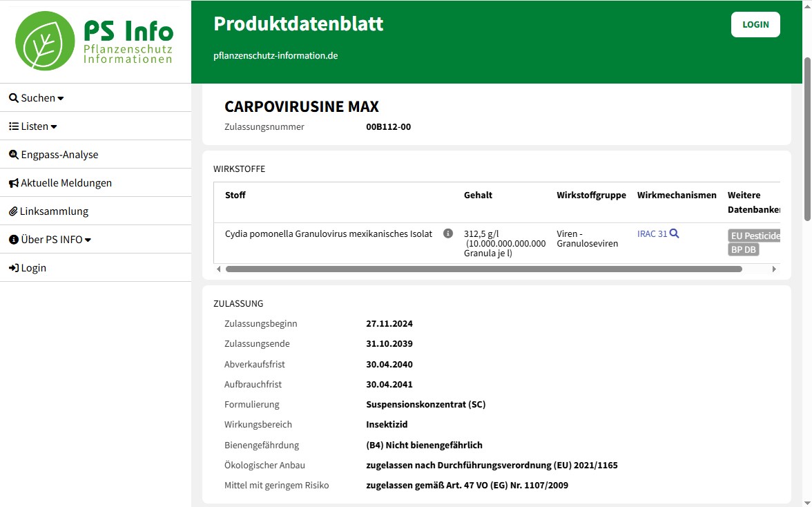Click the info circle icon beside Über PS INFO
The width and height of the screenshot is (812, 507).
pos(13,240)
